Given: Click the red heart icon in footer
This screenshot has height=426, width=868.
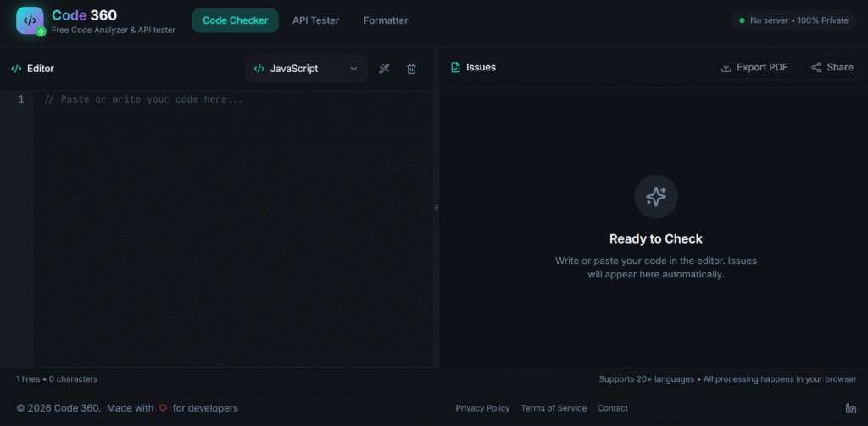Looking at the screenshot, I should pos(163,408).
